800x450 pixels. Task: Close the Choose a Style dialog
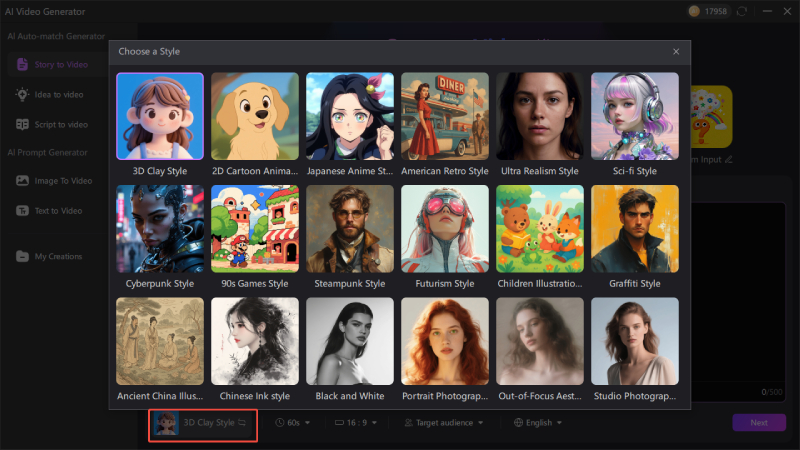(x=676, y=51)
